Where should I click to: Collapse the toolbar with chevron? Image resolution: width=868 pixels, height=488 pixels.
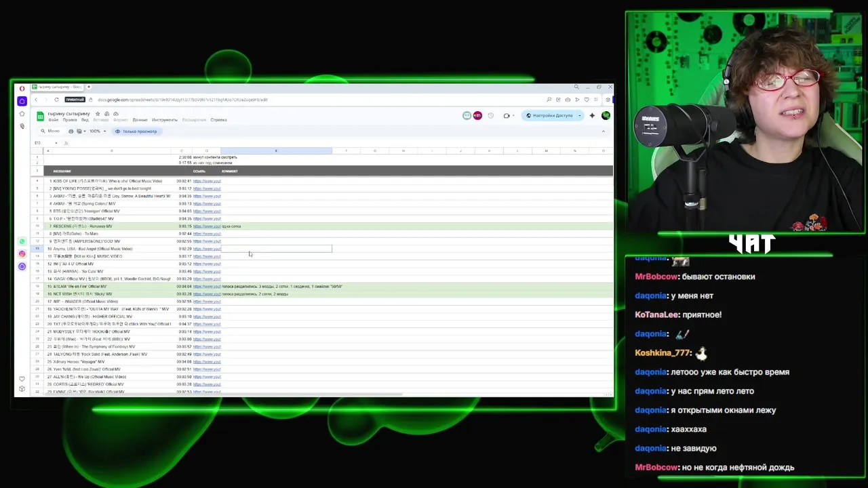pyautogui.click(x=604, y=131)
